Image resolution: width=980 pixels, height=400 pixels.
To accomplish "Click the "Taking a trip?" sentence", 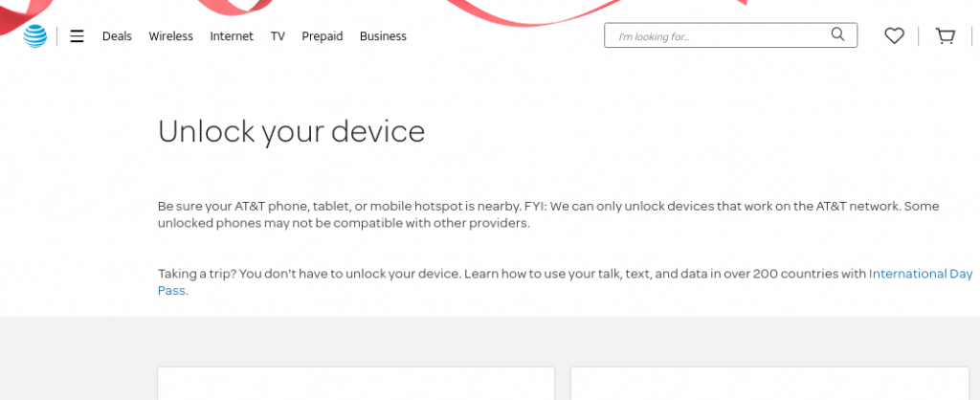I will tap(479, 274).
